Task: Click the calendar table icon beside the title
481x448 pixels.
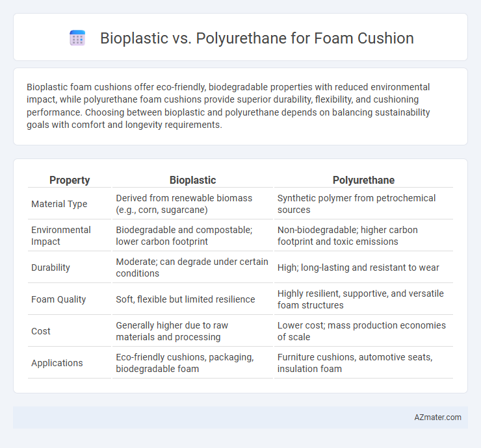Action: 77,38
